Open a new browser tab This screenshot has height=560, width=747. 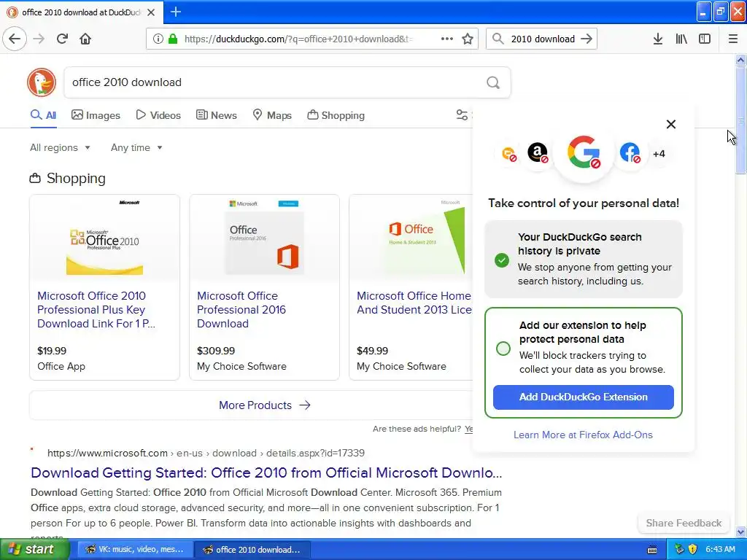point(175,12)
